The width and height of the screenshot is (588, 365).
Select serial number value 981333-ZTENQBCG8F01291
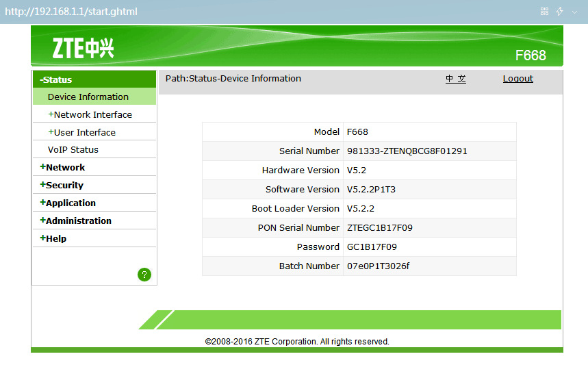(x=407, y=151)
